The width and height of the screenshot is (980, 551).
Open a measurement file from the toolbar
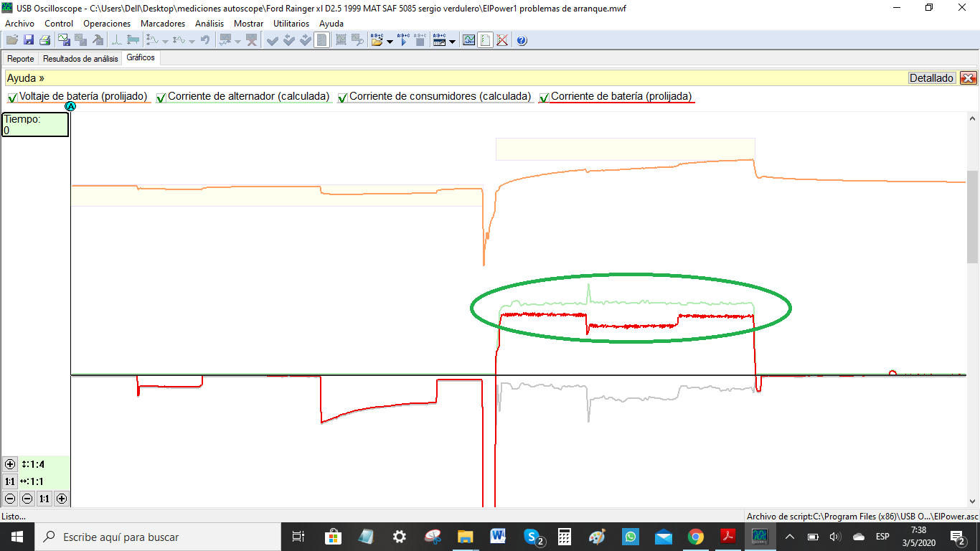point(11,40)
